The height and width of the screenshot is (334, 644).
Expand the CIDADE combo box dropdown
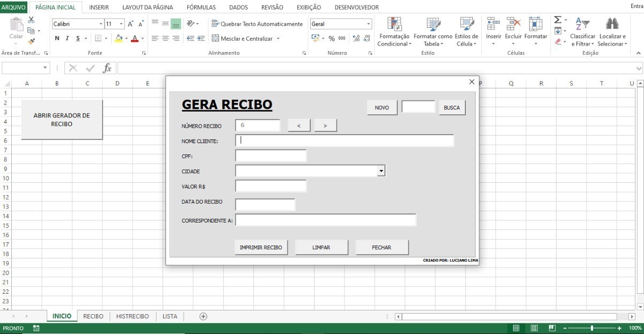381,171
